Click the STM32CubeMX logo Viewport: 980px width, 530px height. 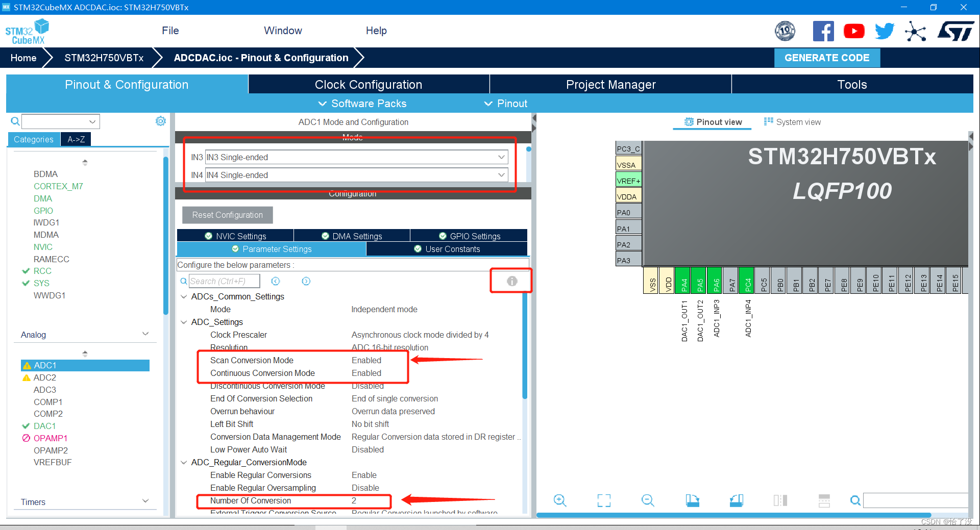[27, 32]
